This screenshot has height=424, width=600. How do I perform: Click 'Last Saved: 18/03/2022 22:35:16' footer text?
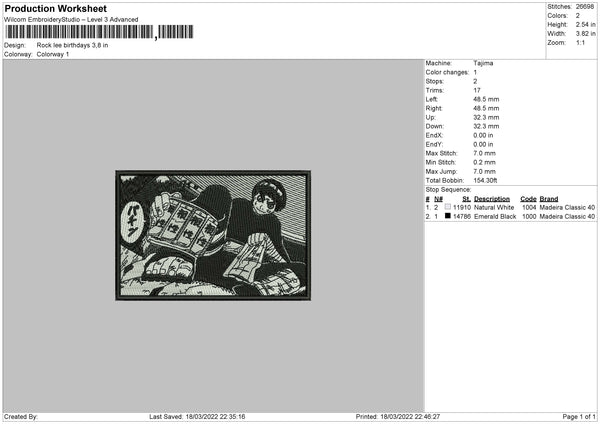coord(197,417)
